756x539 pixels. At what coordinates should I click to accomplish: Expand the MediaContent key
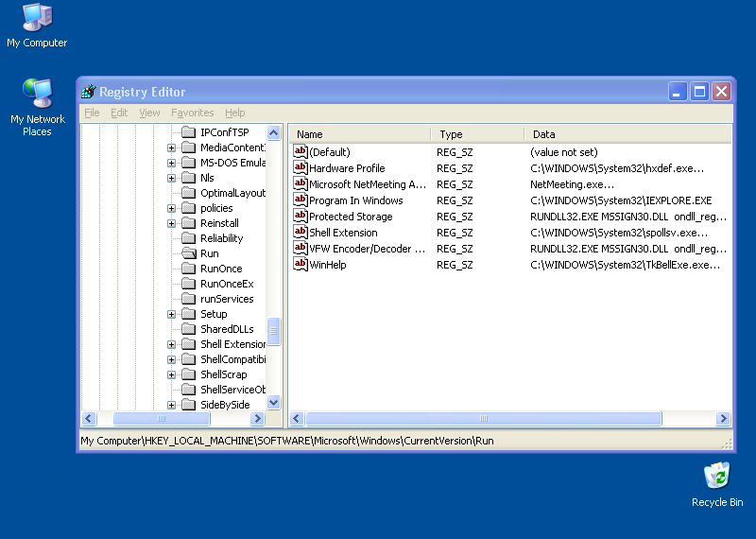coord(171,148)
